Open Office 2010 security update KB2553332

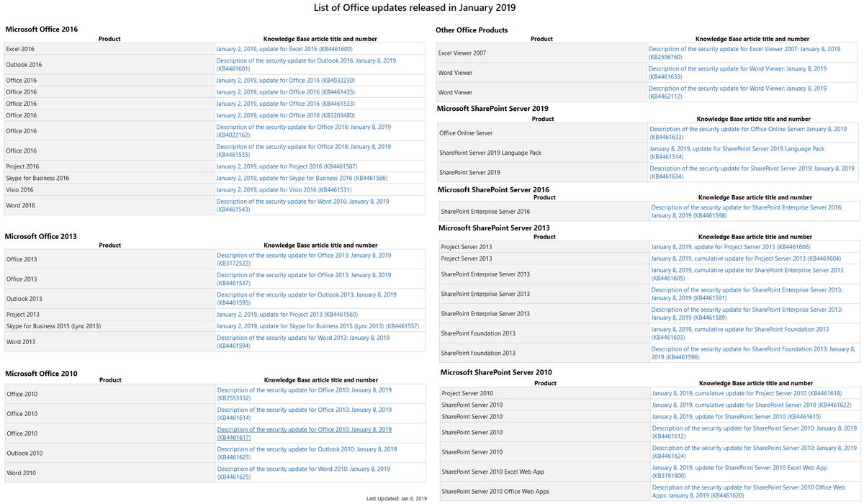tap(305, 394)
